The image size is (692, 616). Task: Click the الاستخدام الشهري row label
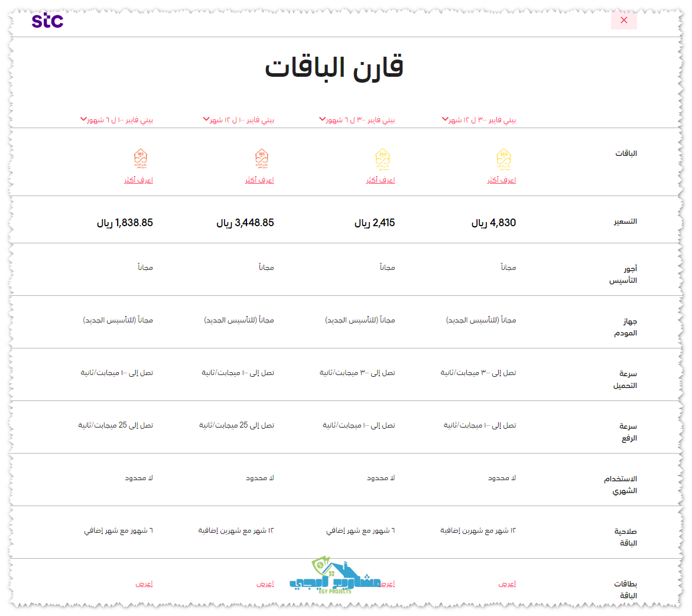pos(620,484)
